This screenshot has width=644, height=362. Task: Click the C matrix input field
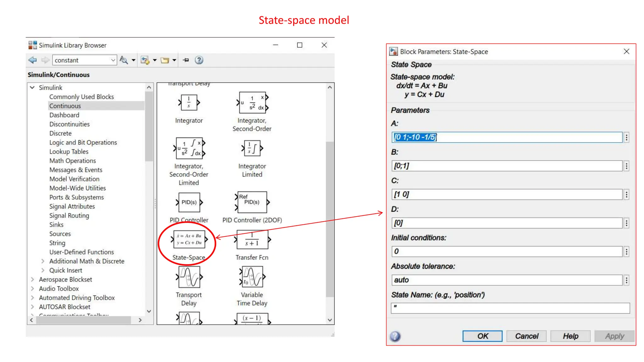pyautogui.click(x=507, y=195)
